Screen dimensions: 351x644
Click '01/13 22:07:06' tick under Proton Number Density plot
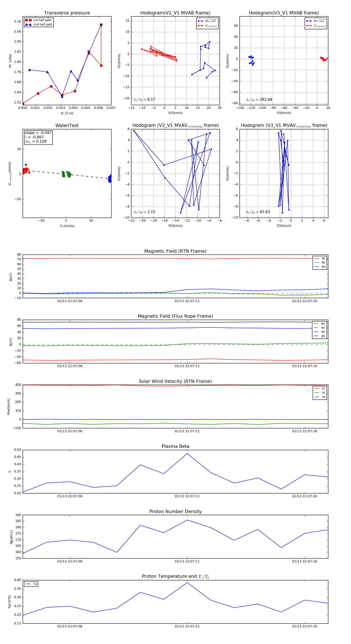[70, 561]
